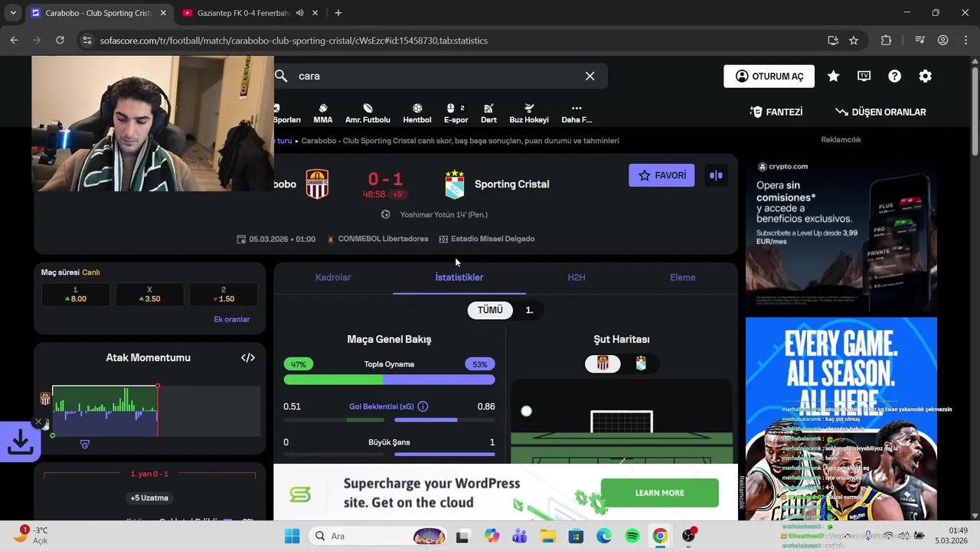Open File Explorer from the taskbar

coord(547,536)
